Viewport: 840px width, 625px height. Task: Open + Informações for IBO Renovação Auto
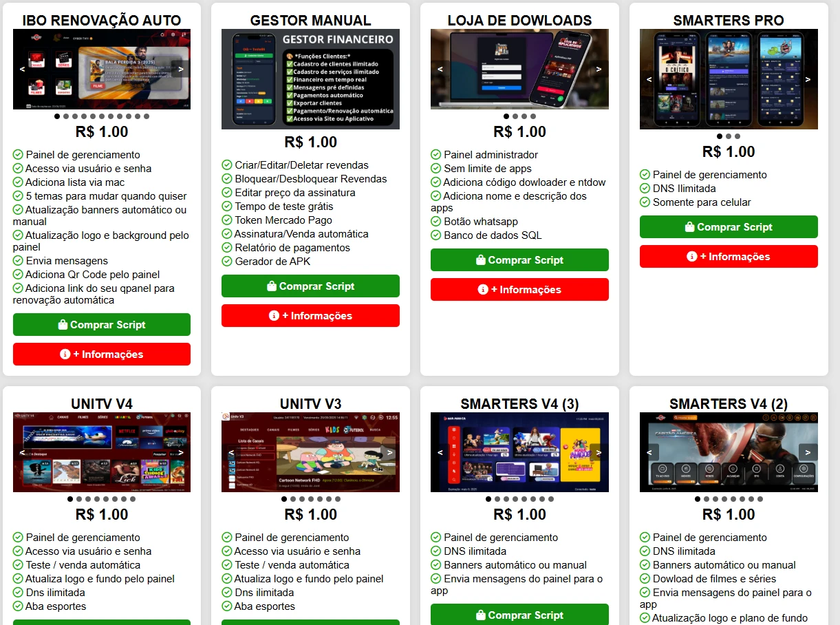click(x=102, y=354)
